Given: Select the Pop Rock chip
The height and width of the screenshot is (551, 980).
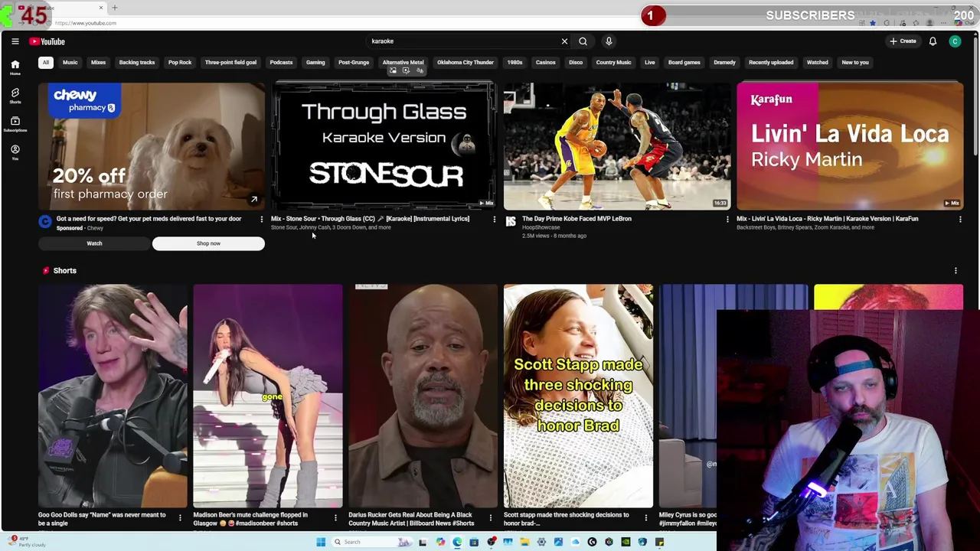Looking at the screenshot, I should point(180,63).
